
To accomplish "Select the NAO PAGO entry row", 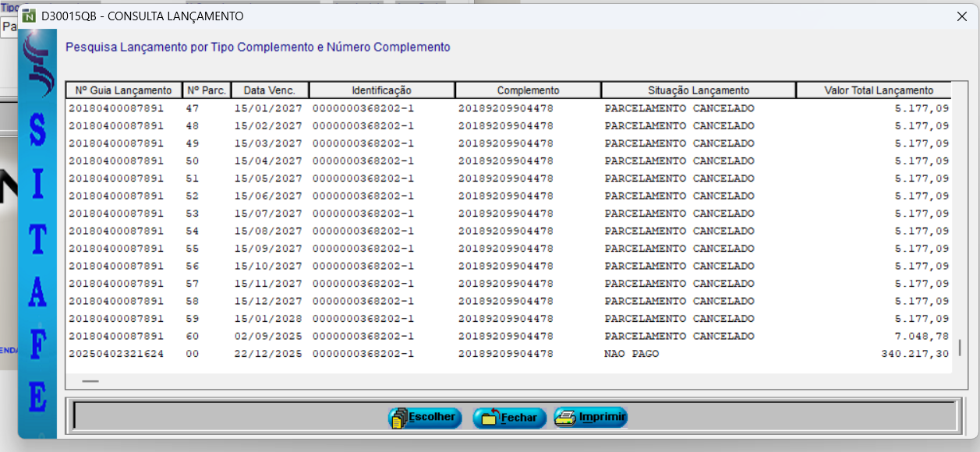I will tap(507, 354).
